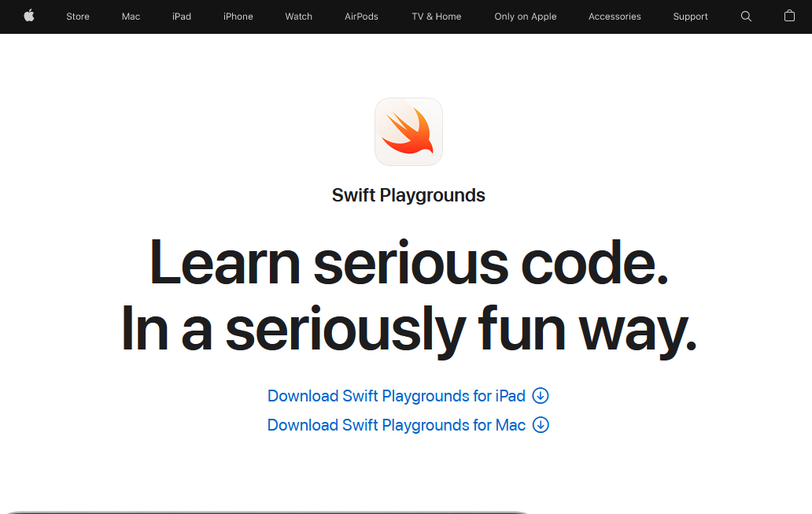The width and height of the screenshot is (812, 514).
Task: Open the AirPods menu item
Action: coord(361,17)
